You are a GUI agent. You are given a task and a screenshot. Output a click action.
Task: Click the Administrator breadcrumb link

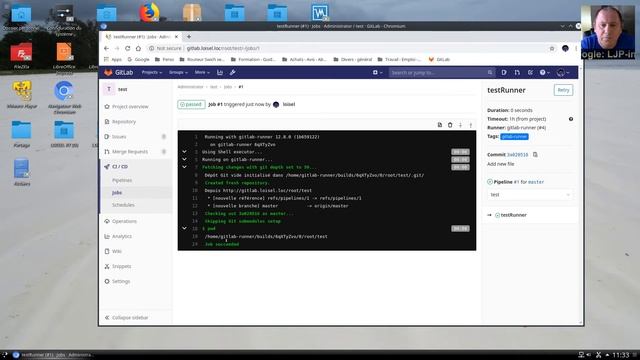[x=190, y=87]
